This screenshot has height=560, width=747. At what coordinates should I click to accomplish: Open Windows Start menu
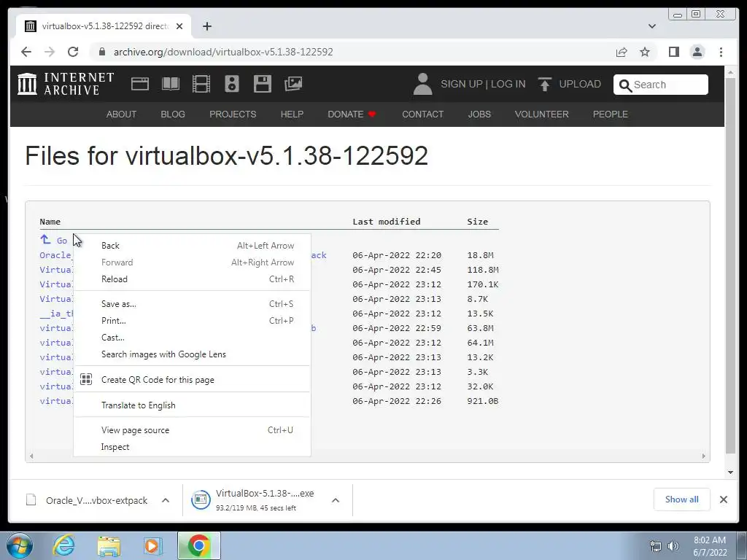coord(20,545)
